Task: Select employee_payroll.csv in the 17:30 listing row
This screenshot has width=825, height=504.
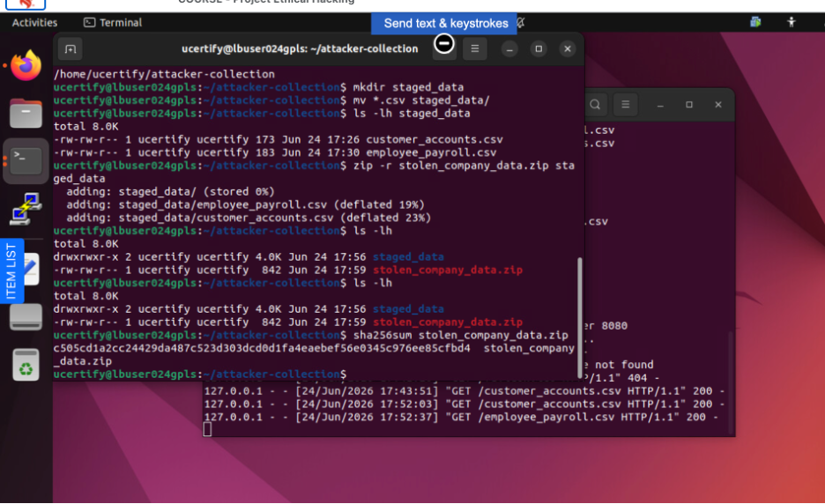Action: 431,152
